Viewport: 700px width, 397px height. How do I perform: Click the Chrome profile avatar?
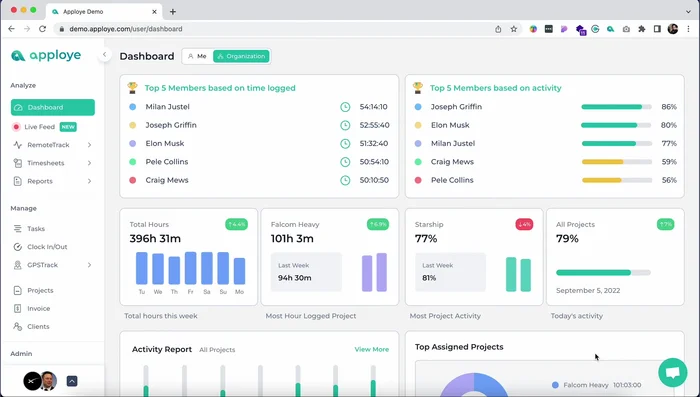click(x=673, y=29)
